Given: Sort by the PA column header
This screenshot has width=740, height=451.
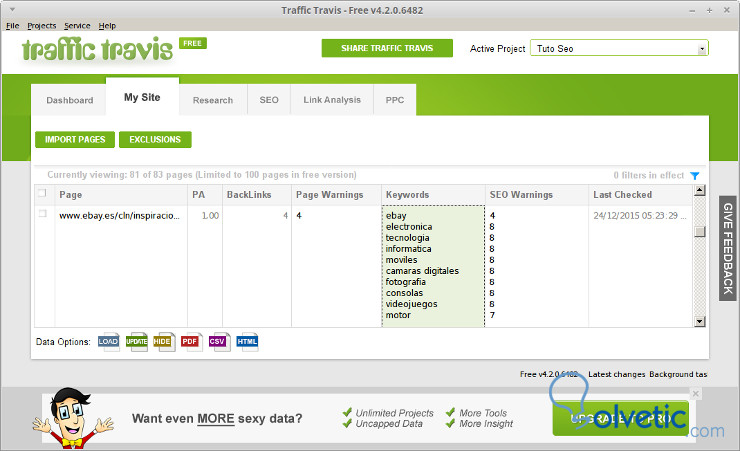Looking at the screenshot, I should tap(205, 195).
